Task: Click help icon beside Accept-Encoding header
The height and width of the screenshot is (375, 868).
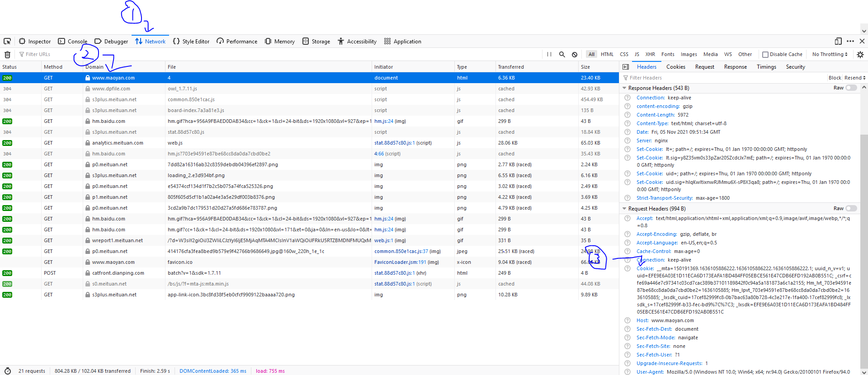Action: (x=627, y=234)
